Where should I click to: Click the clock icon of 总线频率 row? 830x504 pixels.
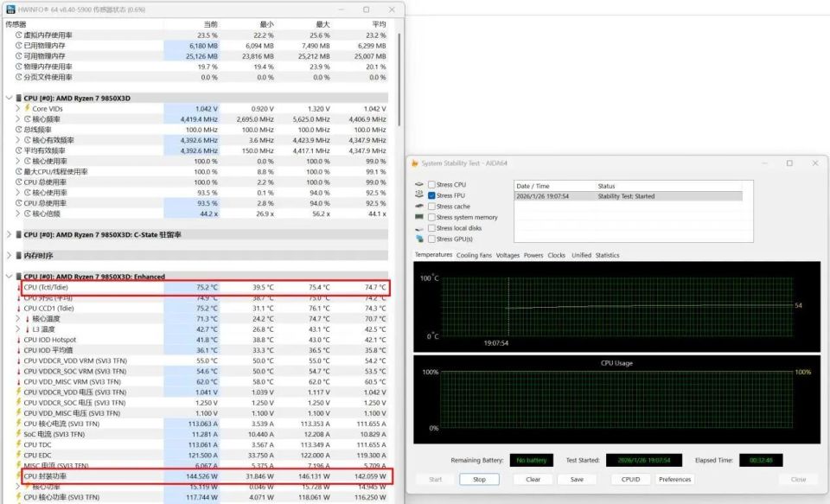18,129
